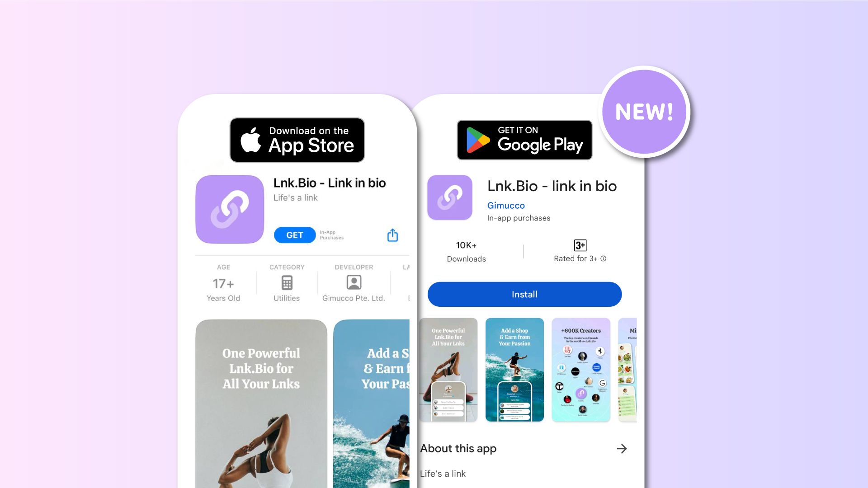Tap the arrow next to About this app

pyautogui.click(x=623, y=449)
